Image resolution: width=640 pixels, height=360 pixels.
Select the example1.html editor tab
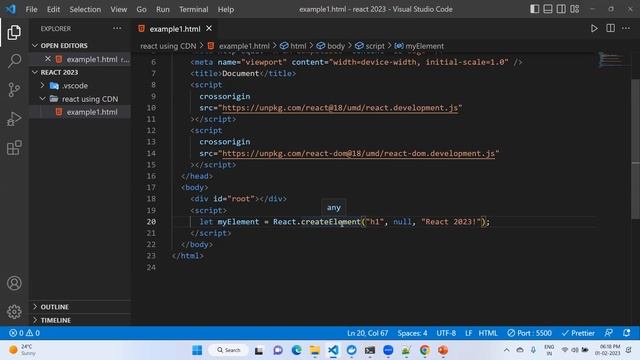pyautogui.click(x=175, y=29)
